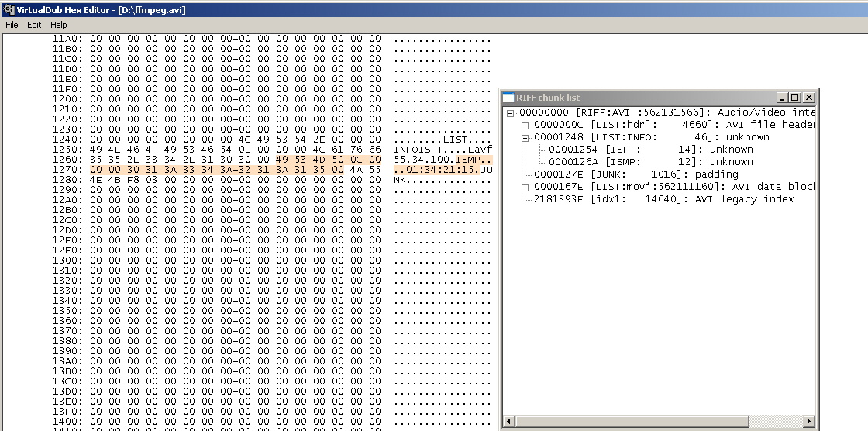Click the address 1400: in hex view
Viewport: 868px width, 431px height.
pos(67,422)
